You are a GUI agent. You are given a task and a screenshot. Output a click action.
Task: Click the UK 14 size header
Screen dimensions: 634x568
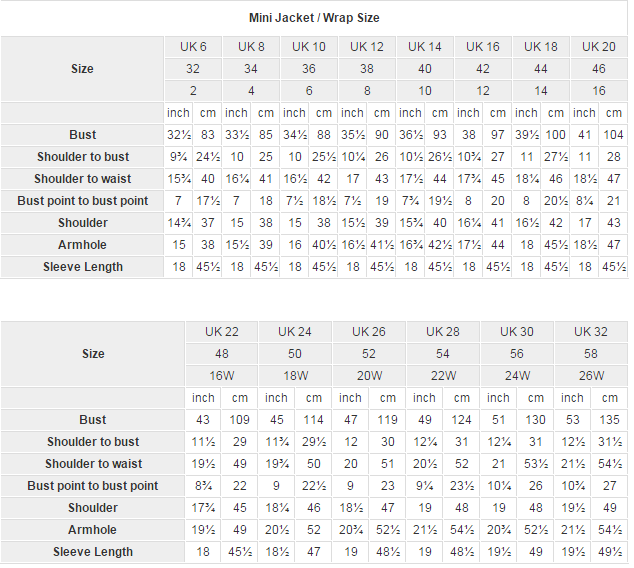425,47
